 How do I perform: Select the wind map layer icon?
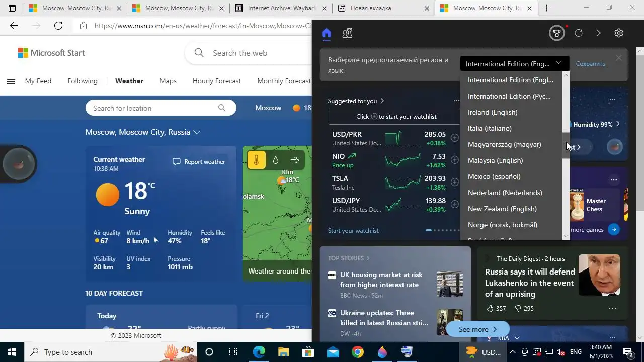pos(295,160)
